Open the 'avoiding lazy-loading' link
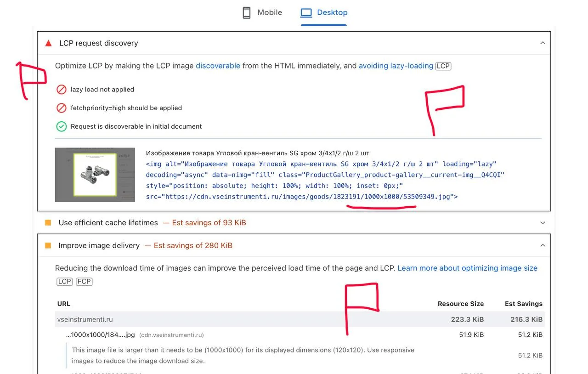The width and height of the screenshot is (588, 374). click(x=396, y=66)
